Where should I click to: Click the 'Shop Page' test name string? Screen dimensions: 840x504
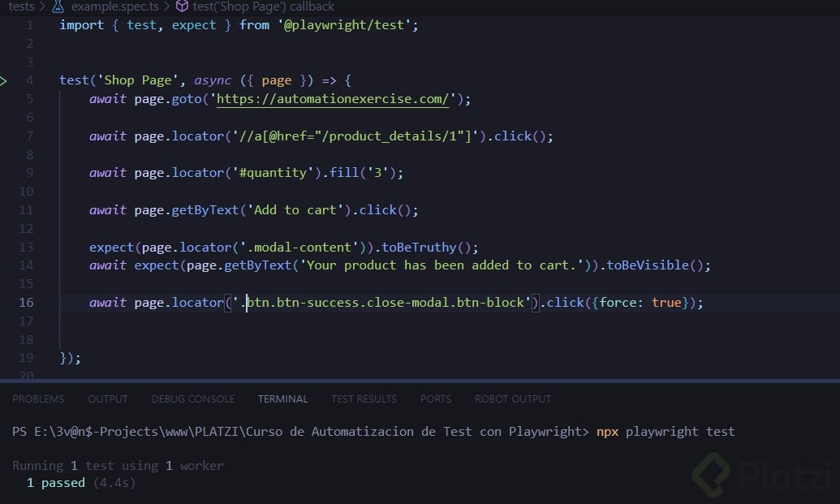click(x=137, y=80)
